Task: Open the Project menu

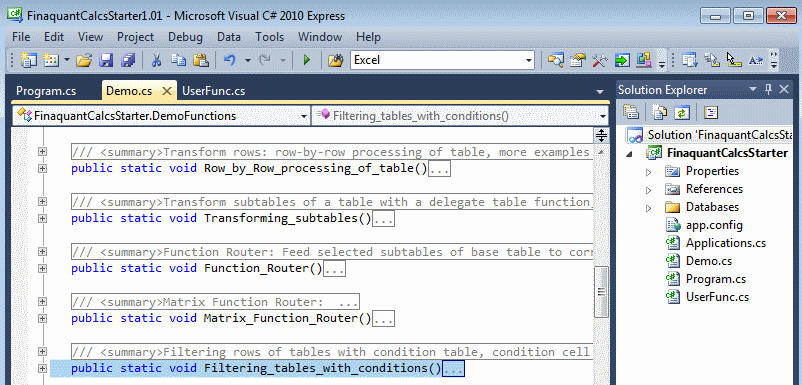Action: coord(136,37)
